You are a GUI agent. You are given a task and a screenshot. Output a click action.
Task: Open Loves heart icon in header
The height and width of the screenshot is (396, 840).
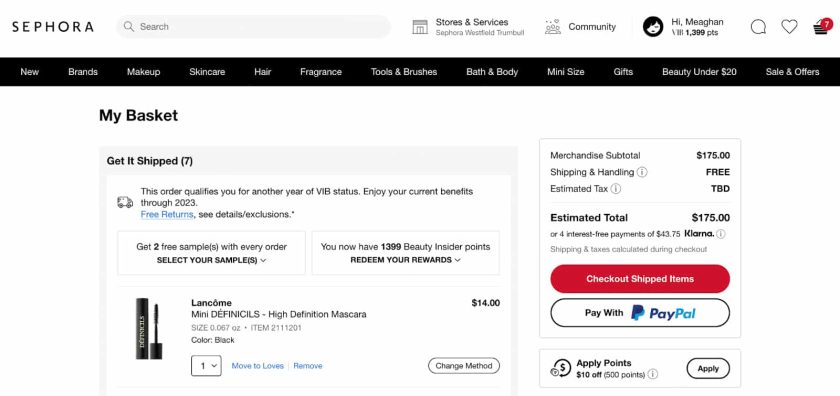pyautogui.click(x=789, y=26)
